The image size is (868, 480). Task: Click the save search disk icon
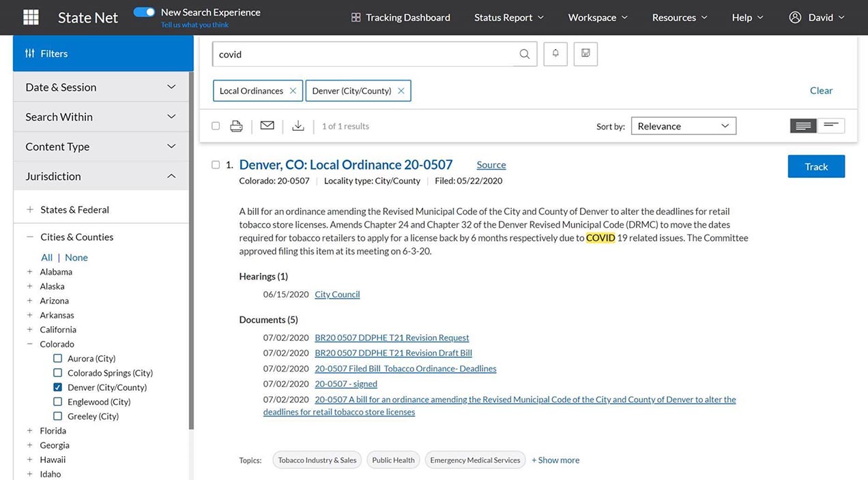pyautogui.click(x=585, y=54)
